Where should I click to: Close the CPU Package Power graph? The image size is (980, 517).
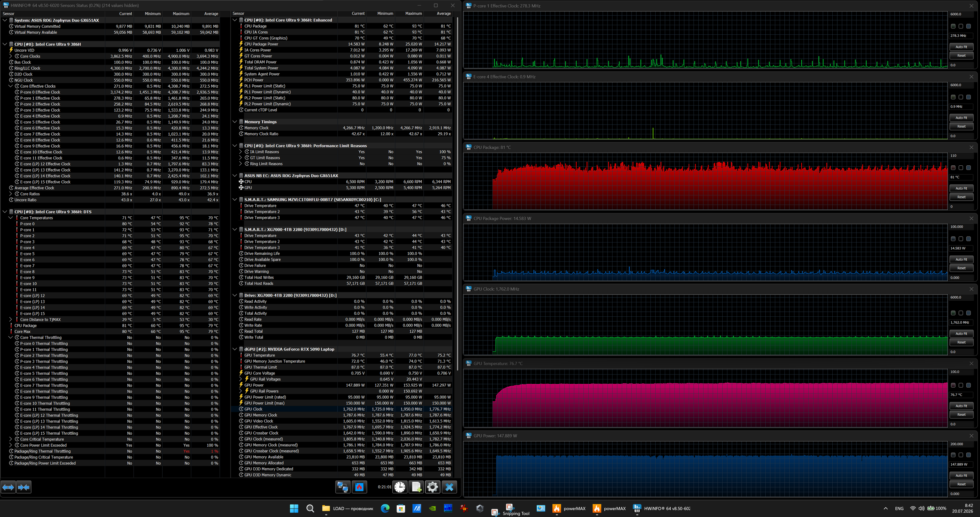[x=971, y=218]
